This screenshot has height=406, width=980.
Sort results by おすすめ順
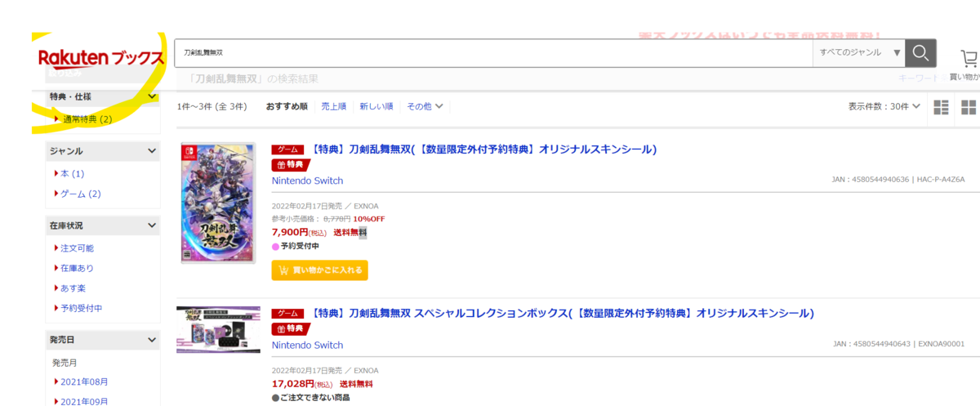pyautogui.click(x=287, y=106)
